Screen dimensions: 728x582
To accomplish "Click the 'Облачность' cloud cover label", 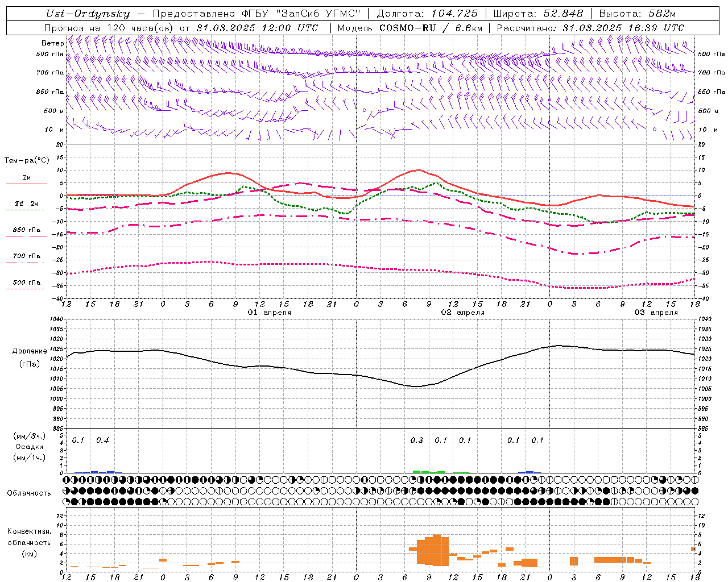I will coord(29,493).
